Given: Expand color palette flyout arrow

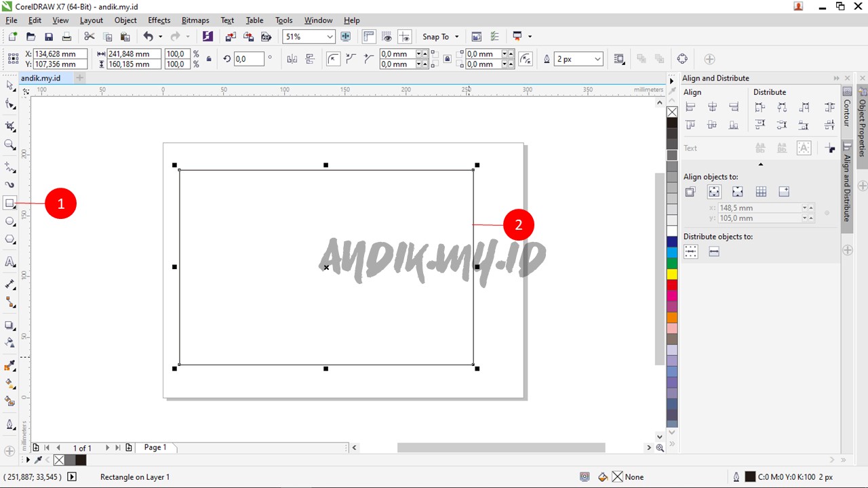Looking at the screenshot, I should click(x=672, y=81).
